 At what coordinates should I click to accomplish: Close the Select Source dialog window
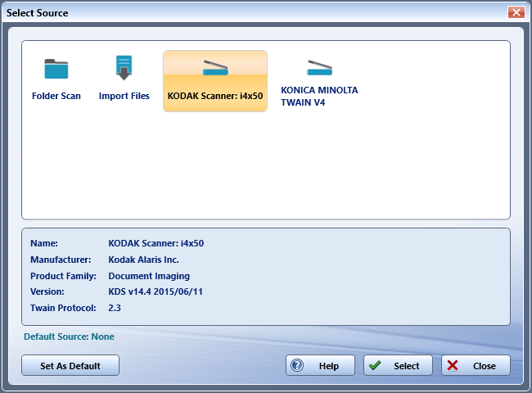click(516, 12)
